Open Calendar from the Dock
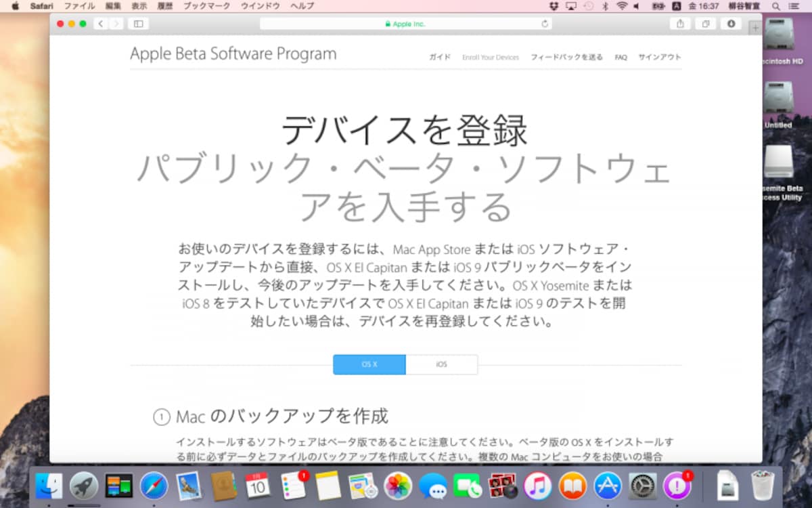Viewport: 812px width, 508px height. pyautogui.click(x=258, y=486)
